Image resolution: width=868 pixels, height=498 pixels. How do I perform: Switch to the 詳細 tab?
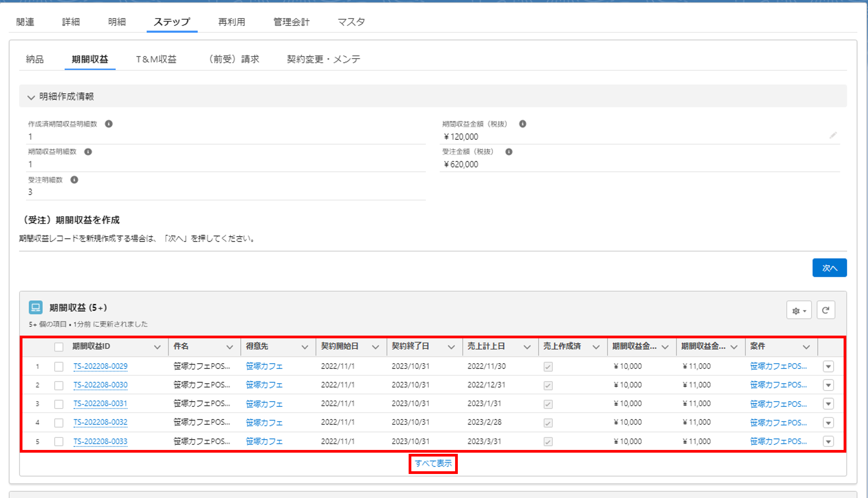click(71, 22)
